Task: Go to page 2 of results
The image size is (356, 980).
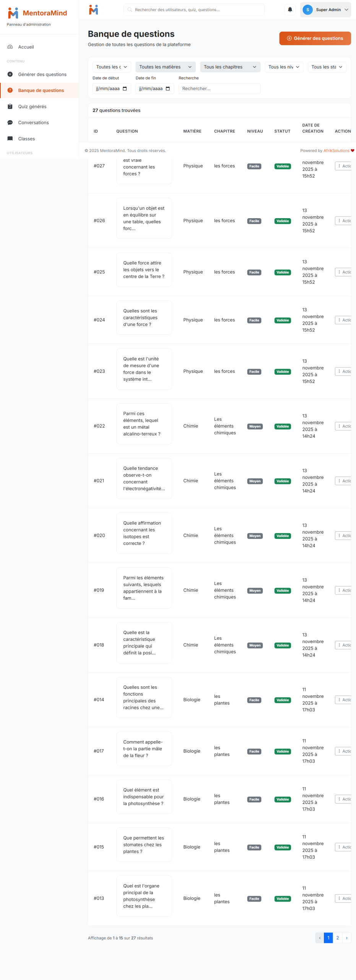Action: coord(337,938)
